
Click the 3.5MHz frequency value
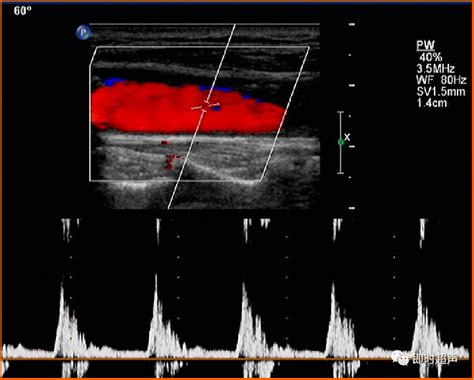[436, 69]
